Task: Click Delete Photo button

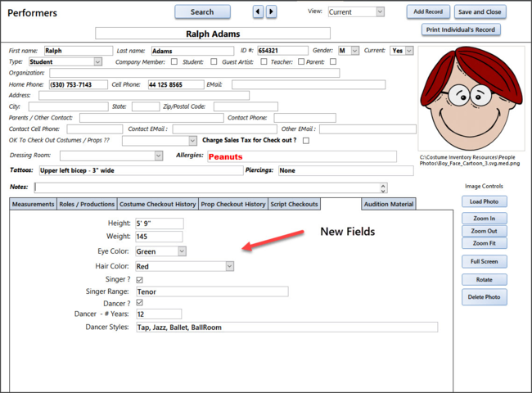Action: click(x=485, y=297)
